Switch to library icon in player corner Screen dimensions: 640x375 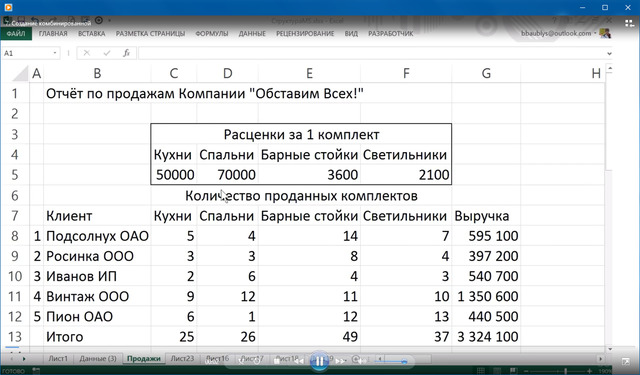pos(629,23)
